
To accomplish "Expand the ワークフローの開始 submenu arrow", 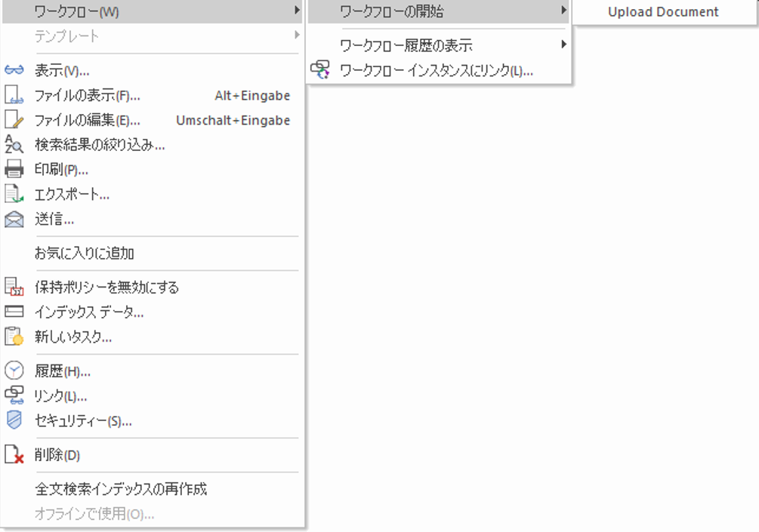I will coord(563,10).
